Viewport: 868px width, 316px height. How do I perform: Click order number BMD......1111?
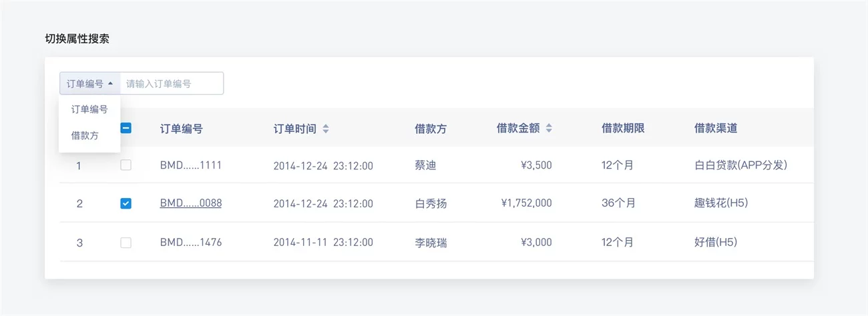click(x=190, y=165)
